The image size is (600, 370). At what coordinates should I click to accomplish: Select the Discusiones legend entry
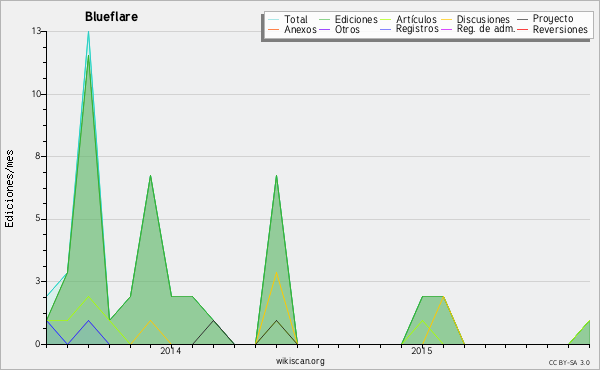[483, 19]
